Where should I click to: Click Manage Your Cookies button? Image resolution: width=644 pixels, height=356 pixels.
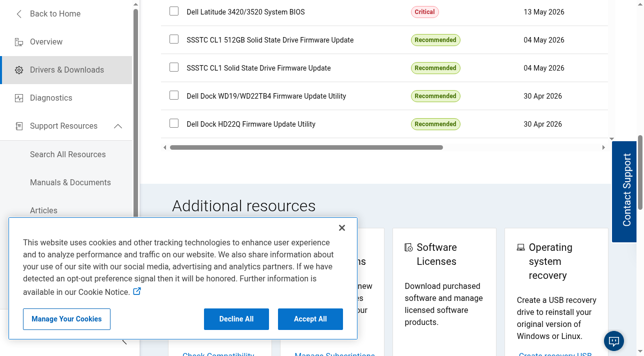[66, 319]
